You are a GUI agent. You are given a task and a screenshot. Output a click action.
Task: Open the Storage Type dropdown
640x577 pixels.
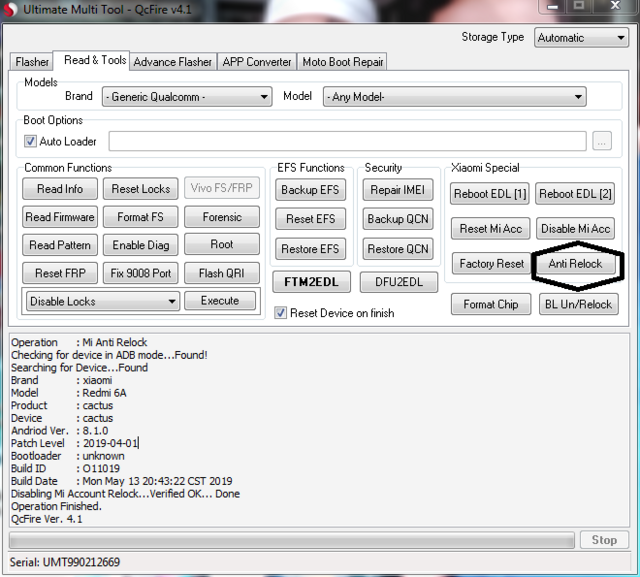pyautogui.click(x=581, y=38)
